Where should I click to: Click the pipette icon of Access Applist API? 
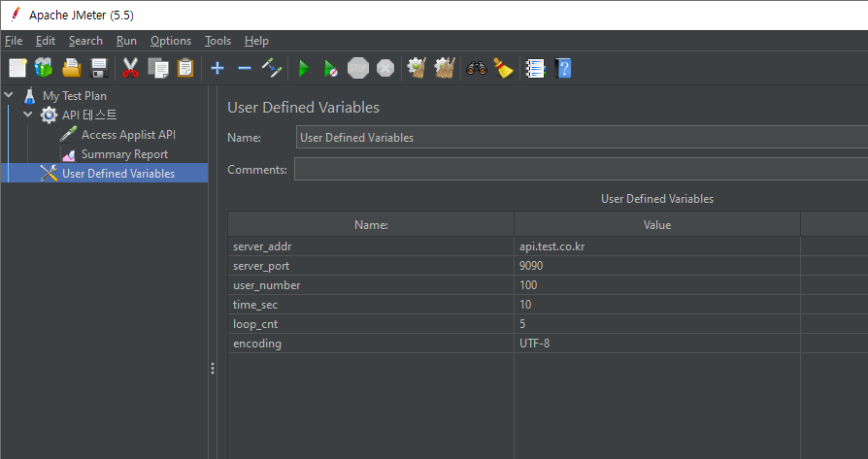coord(68,134)
